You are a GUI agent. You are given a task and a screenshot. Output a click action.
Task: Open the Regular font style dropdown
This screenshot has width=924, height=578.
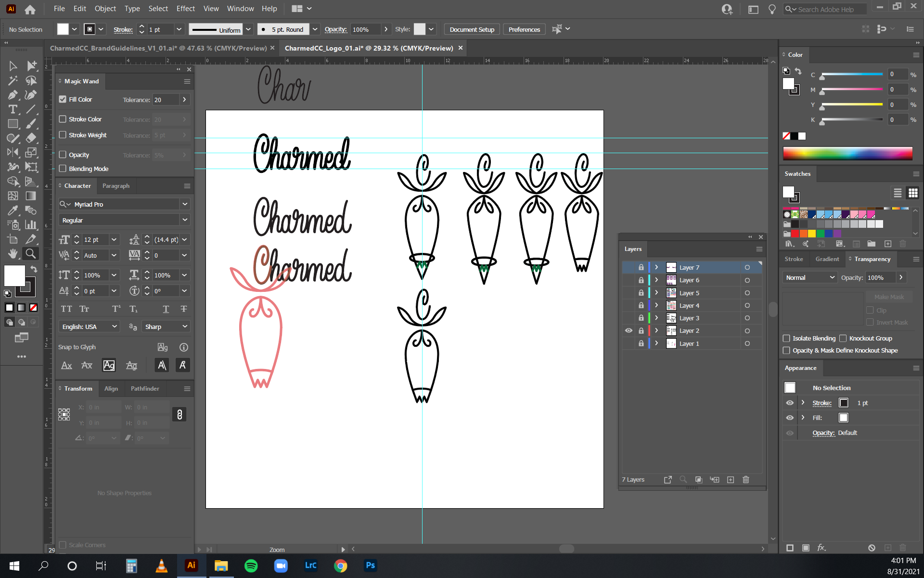[185, 220]
